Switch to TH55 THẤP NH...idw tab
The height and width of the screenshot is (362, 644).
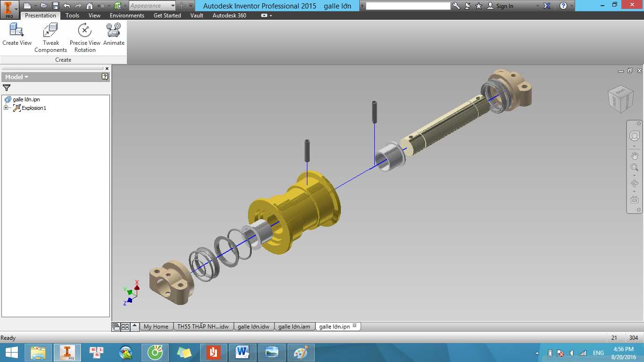tap(203, 327)
